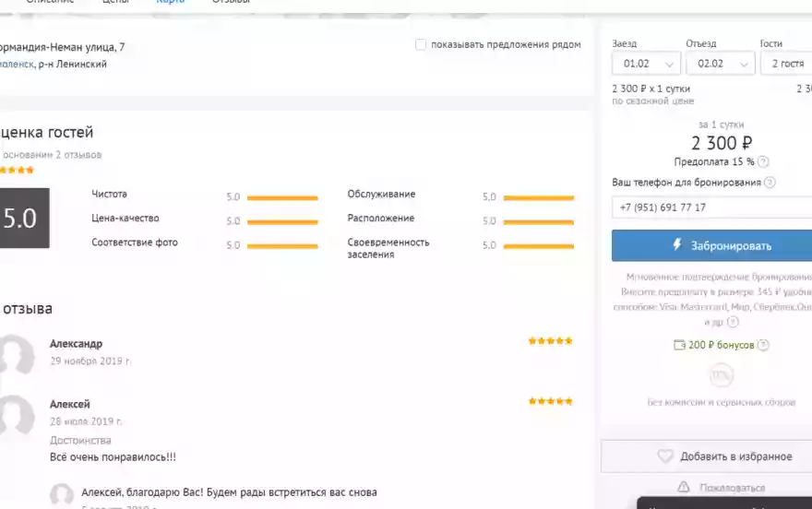Screen dimensions: 812x509
Task: Click Александр's reviewer avatar
Action: point(16,355)
